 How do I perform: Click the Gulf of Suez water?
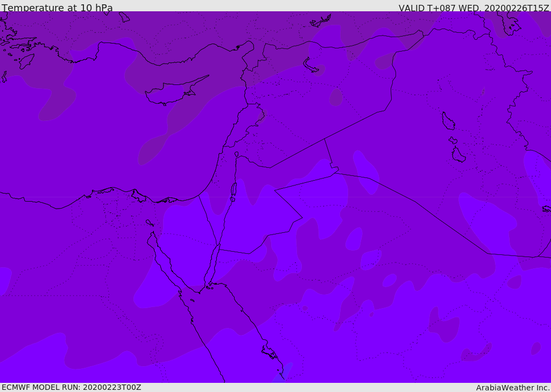(x=165, y=262)
